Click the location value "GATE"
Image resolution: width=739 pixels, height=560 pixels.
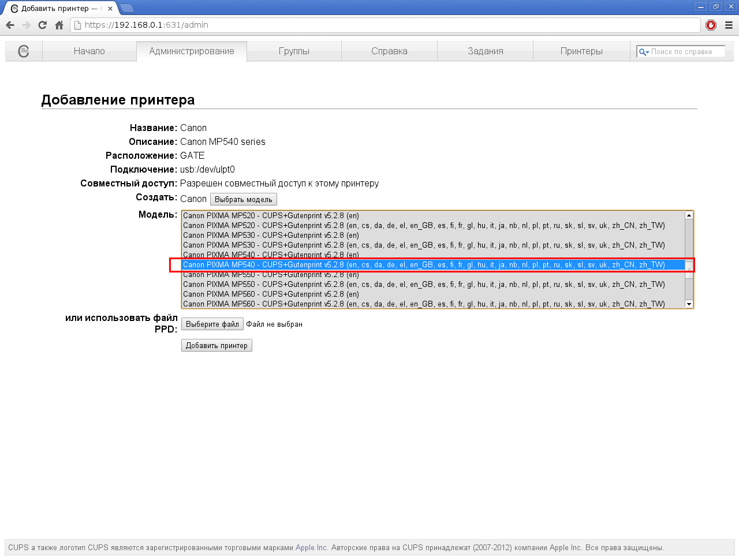point(192,155)
